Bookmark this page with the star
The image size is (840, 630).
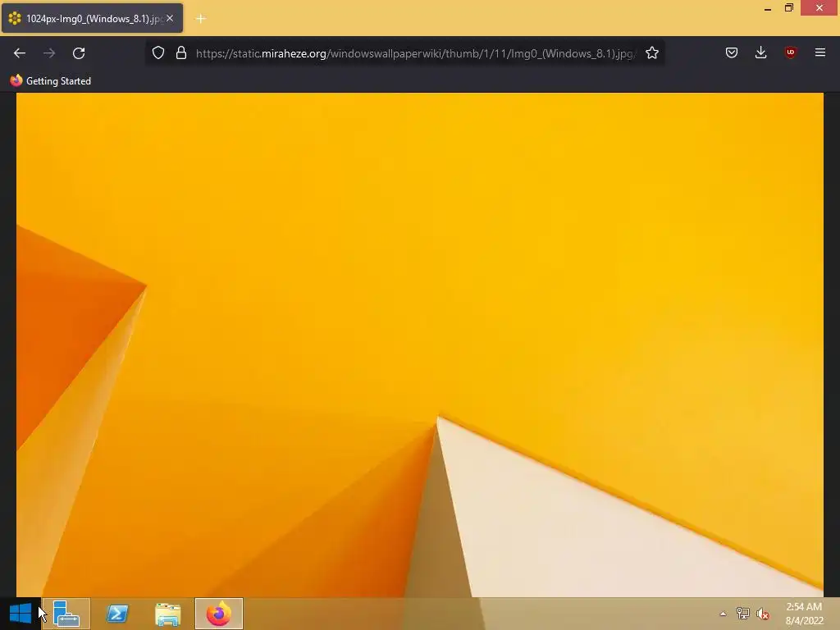click(x=652, y=53)
